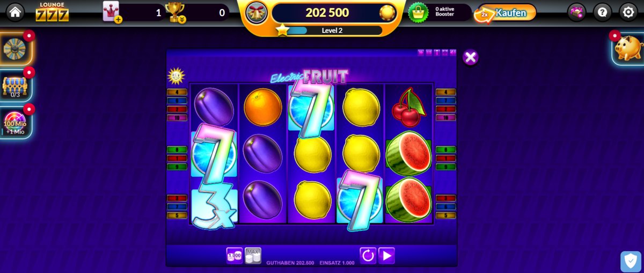Set the MAX bet

[x=253, y=256]
